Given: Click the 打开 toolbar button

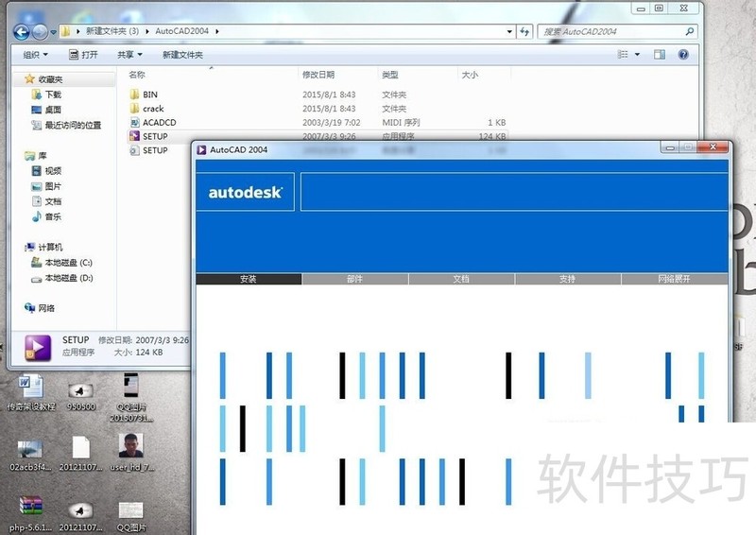Looking at the screenshot, I should click(x=83, y=55).
